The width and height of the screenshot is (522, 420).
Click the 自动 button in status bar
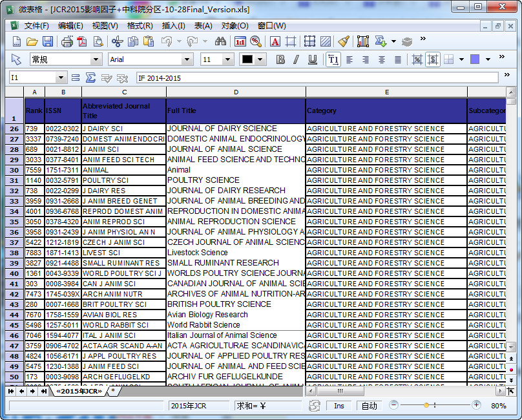369,406
